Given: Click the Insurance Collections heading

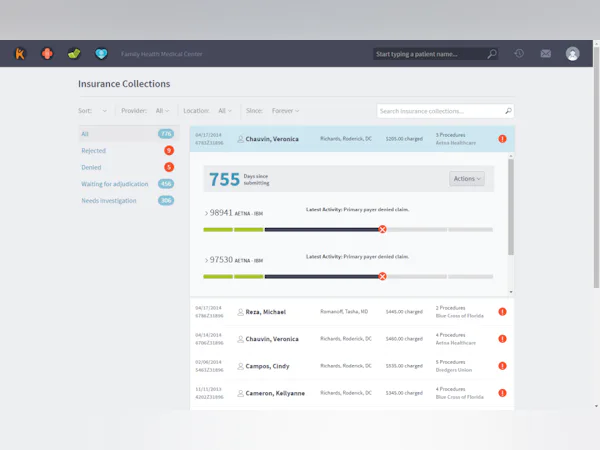Looking at the screenshot, I should coord(124,84).
